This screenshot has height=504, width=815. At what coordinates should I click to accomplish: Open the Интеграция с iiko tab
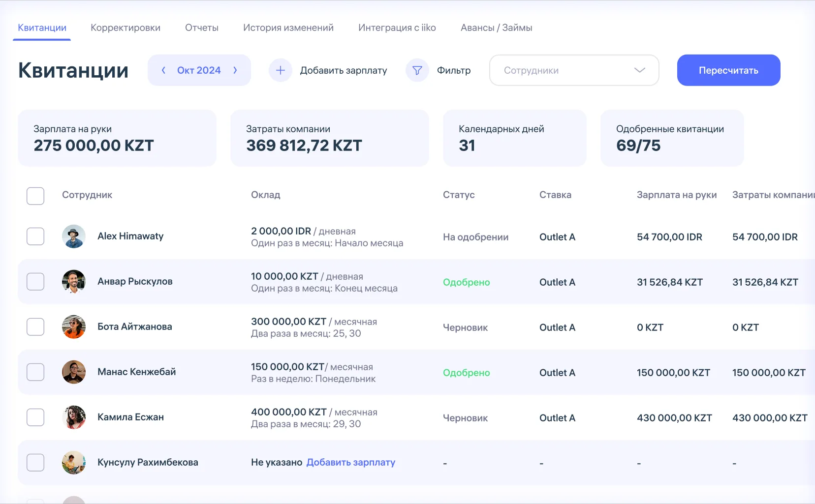[397, 28]
